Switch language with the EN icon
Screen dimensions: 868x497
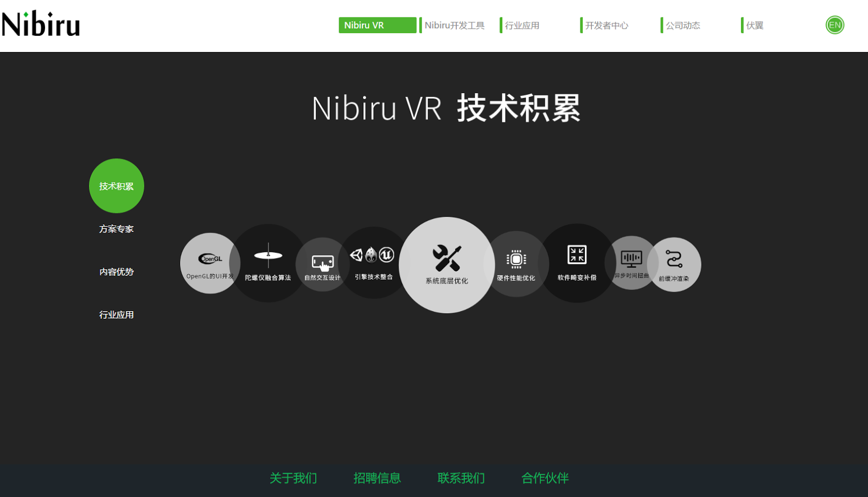tap(835, 25)
